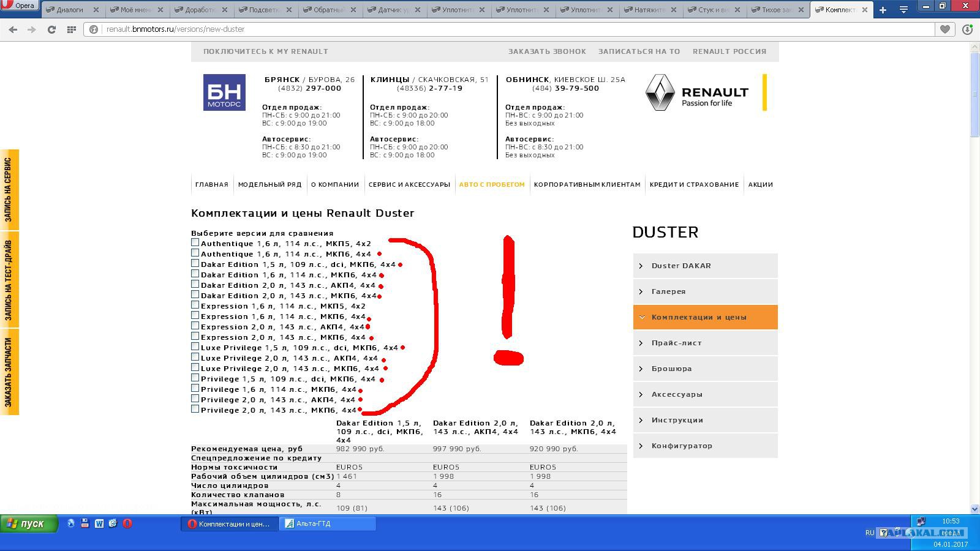Go forward to the next page
The height and width of the screenshot is (551, 980).
tap(32, 29)
